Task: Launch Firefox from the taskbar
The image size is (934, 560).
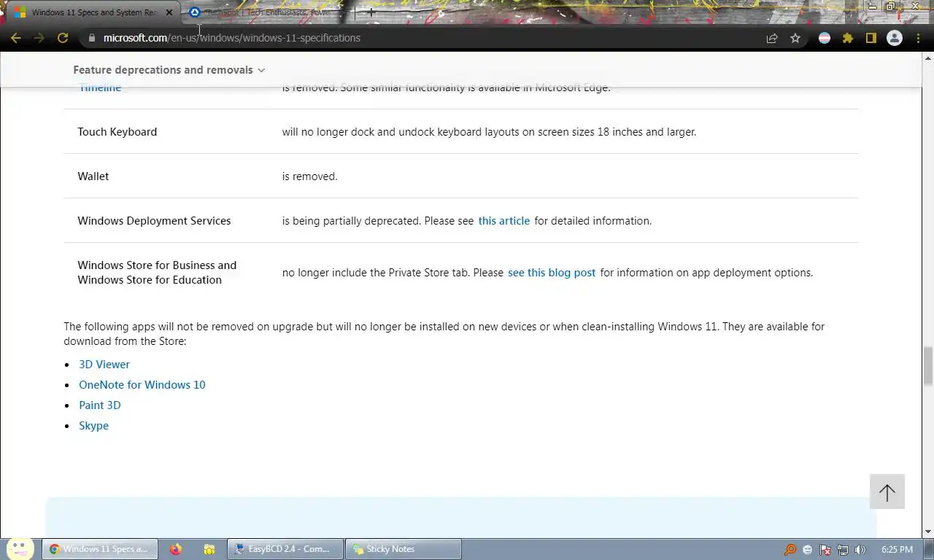Action: coord(176,549)
